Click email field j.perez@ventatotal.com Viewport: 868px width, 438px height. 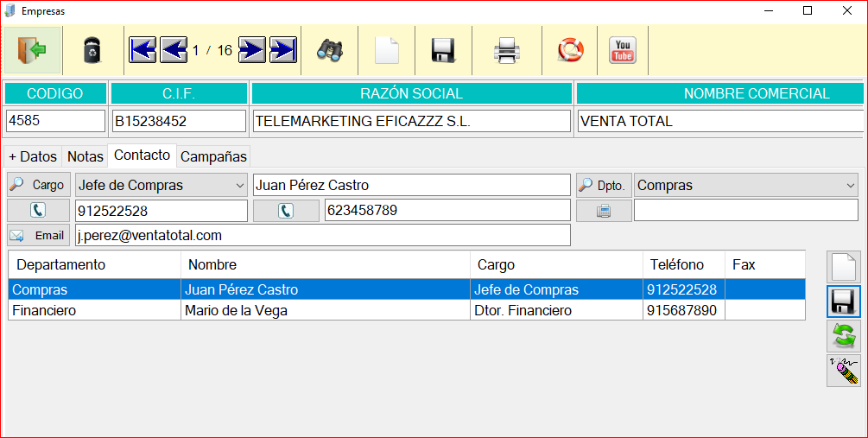point(323,235)
